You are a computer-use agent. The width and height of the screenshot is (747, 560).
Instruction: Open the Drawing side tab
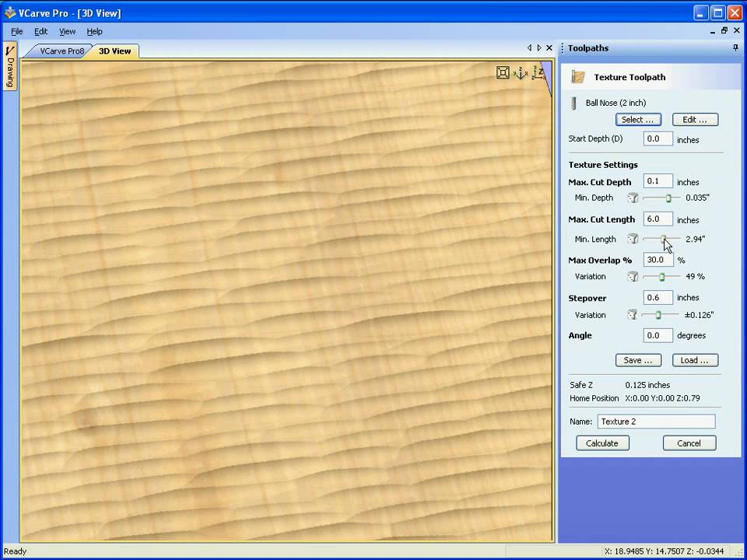click(x=10, y=66)
